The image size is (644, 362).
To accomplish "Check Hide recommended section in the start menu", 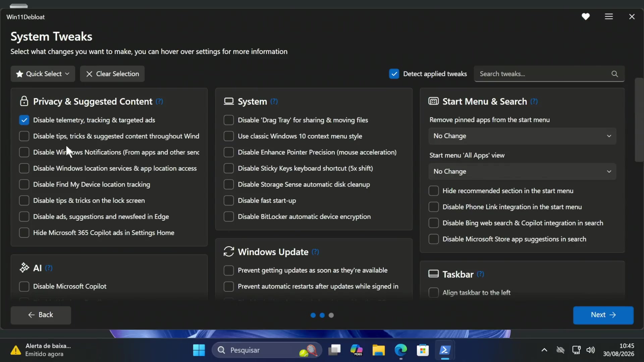I will pyautogui.click(x=434, y=191).
